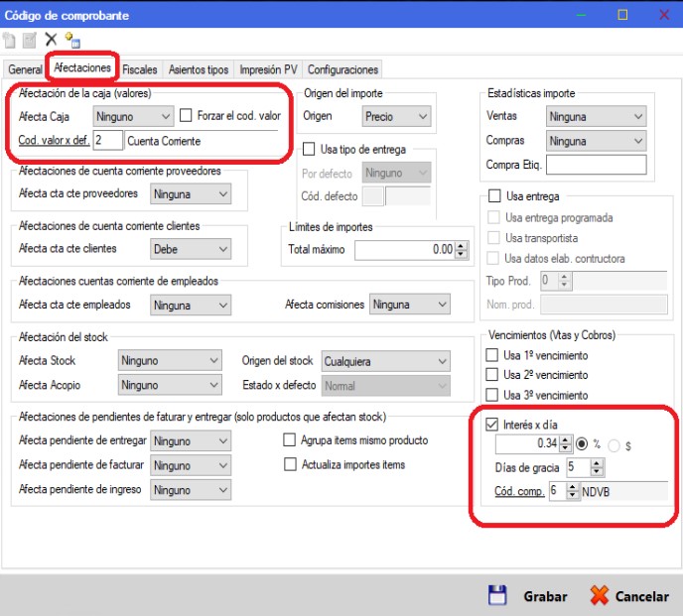The image size is (683, 616).
Task: Check Agrupa items mismo producto
Action: (290, 439)
